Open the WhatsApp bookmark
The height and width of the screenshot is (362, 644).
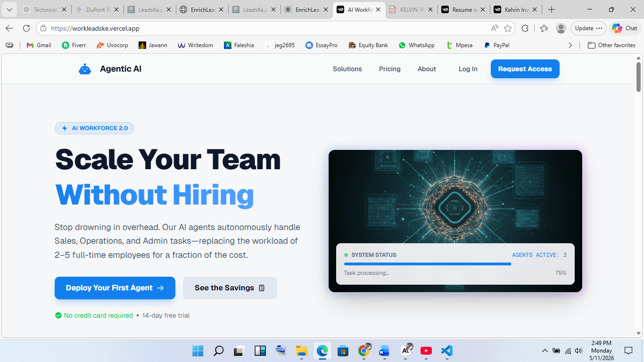(x=416, y=45)
